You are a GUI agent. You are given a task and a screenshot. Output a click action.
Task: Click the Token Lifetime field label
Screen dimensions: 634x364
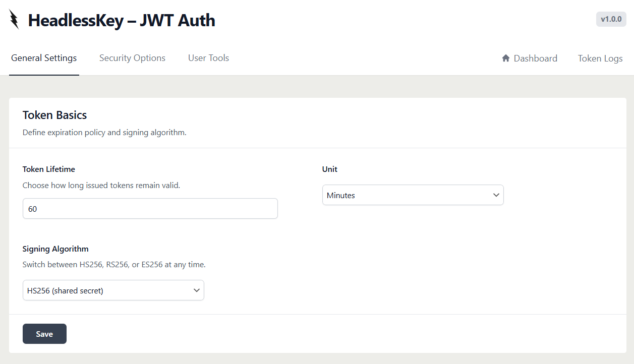[49, 169]
